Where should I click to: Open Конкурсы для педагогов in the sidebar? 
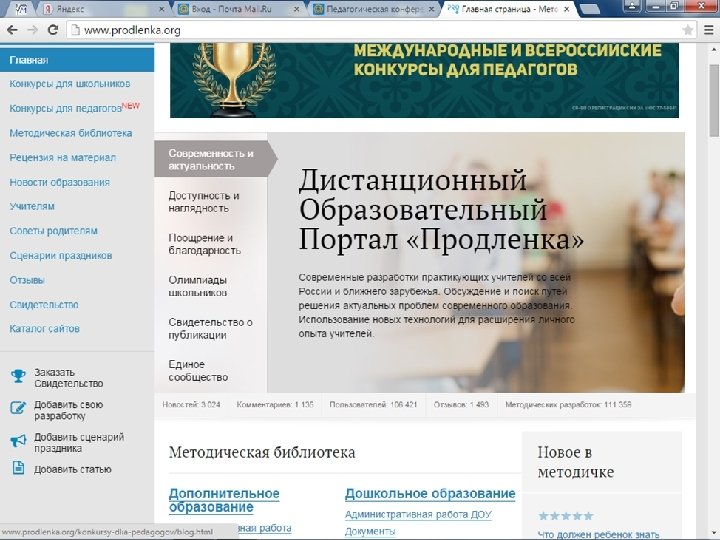tap(65, 108)
